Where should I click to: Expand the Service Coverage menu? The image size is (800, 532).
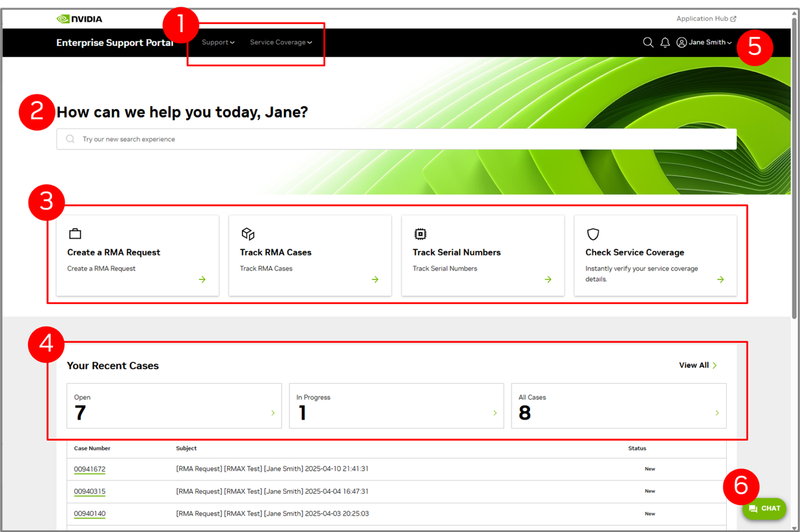click(281, 43)
